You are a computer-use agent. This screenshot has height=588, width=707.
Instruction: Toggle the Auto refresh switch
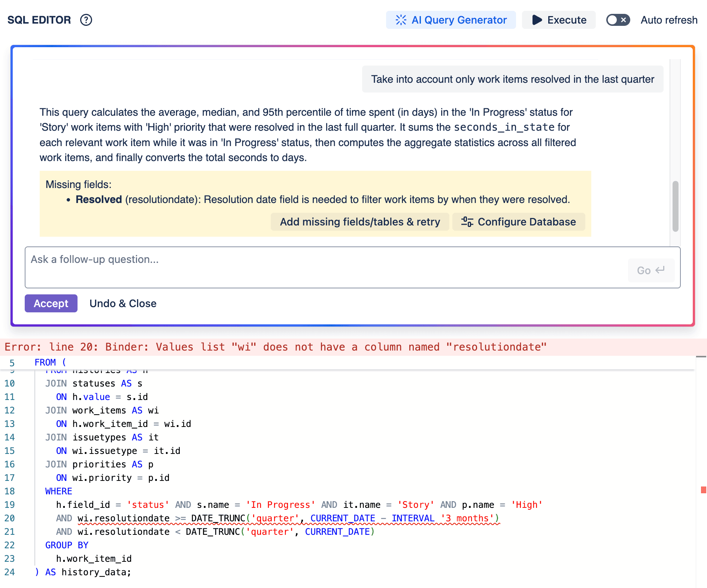click(618, 20)
